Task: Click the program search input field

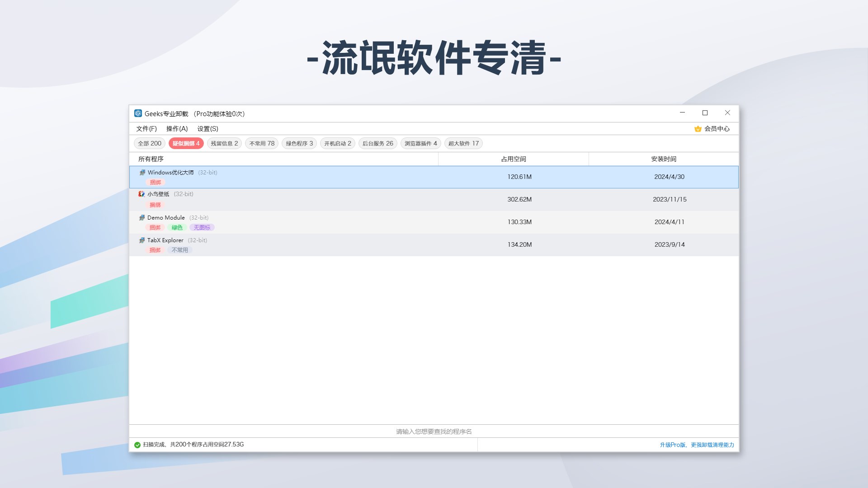Action: [x=432, y=431]
